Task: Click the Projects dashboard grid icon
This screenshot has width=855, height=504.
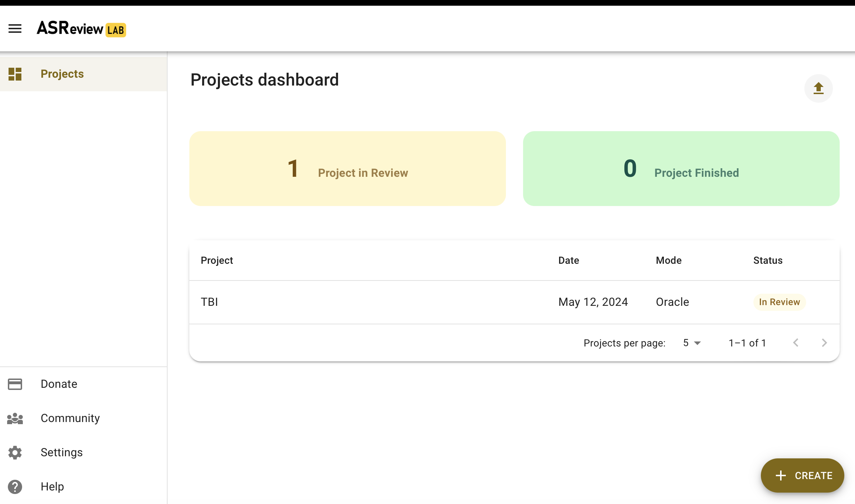Action: (x=15, y=74)
